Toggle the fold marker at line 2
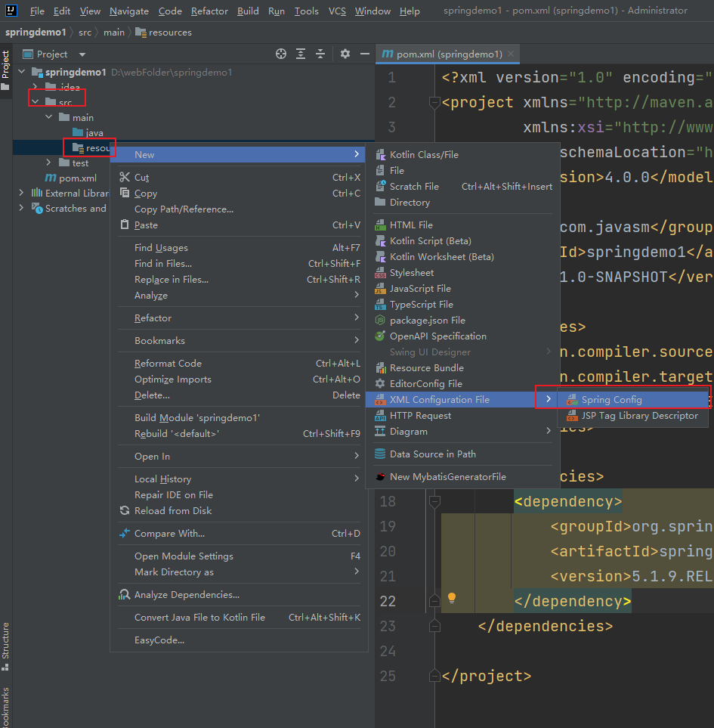 point(434,102)
